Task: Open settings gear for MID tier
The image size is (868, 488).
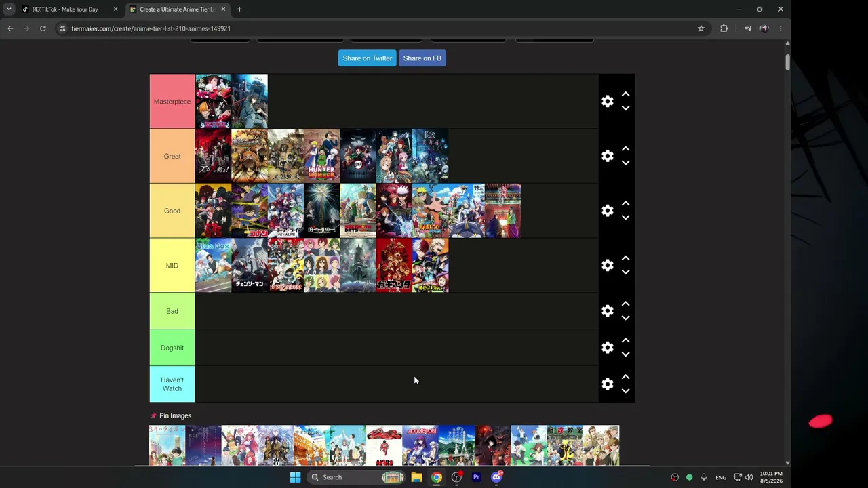Action: (x=608, y=265)
